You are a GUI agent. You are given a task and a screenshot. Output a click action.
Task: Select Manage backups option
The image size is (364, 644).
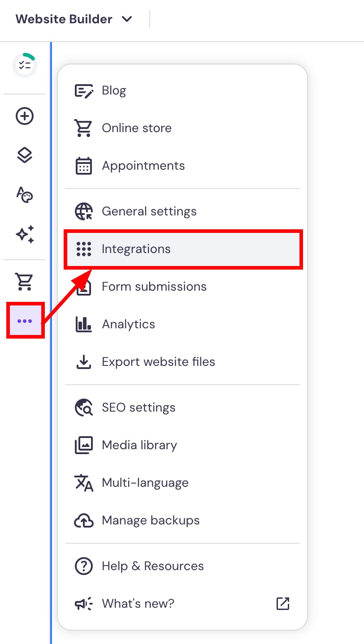tap(151, 520)
